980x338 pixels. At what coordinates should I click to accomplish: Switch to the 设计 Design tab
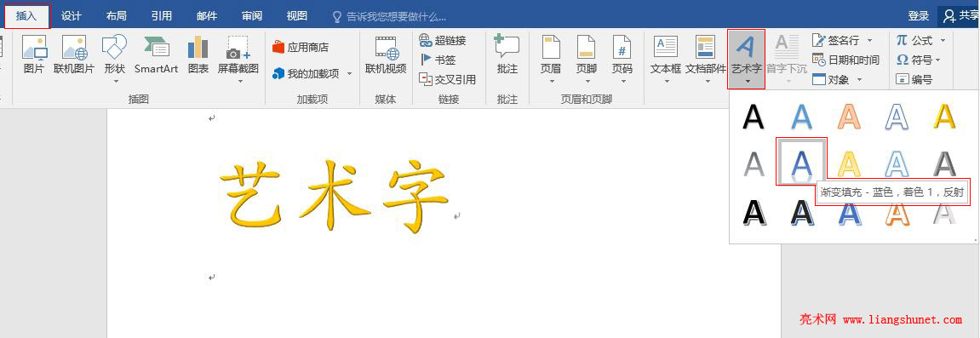tap(72, 15)
